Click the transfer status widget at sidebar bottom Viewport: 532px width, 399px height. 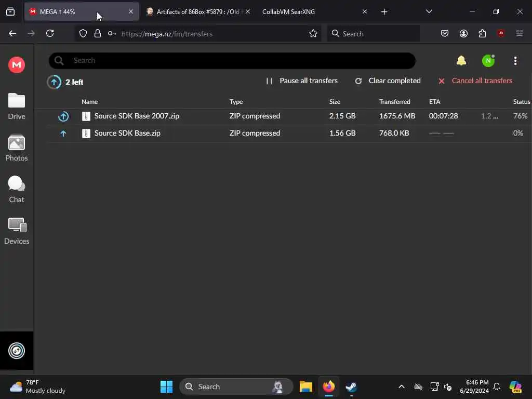pyautogui.click(x=17, y=351)
